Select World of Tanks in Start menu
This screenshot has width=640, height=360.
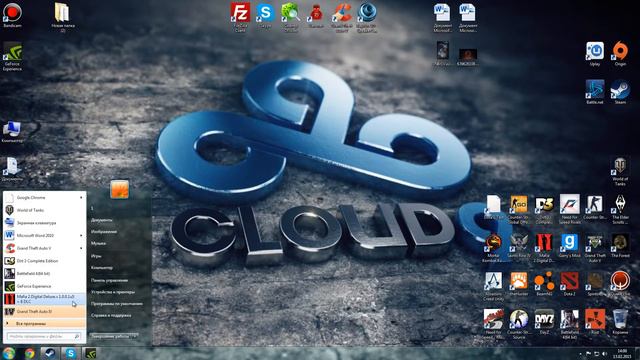tap(44, 210)
